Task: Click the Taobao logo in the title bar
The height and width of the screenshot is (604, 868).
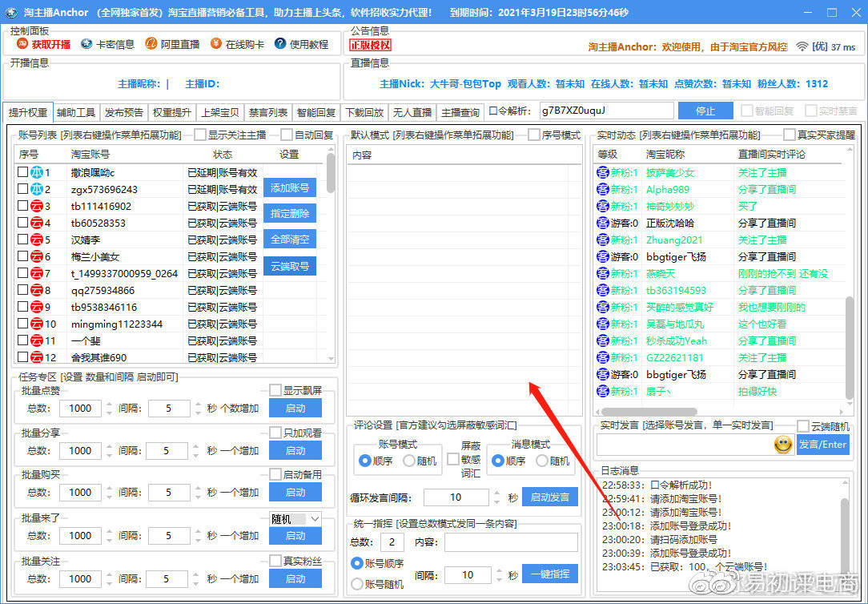Action: click(10, 11)
